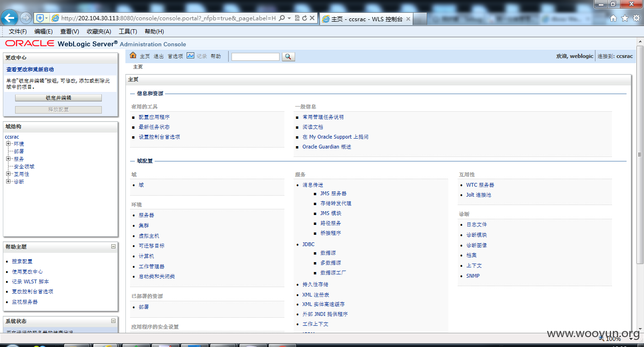644x347 pixels.
Task: Click the browser Forward arrow button
Action: (25, 18)
